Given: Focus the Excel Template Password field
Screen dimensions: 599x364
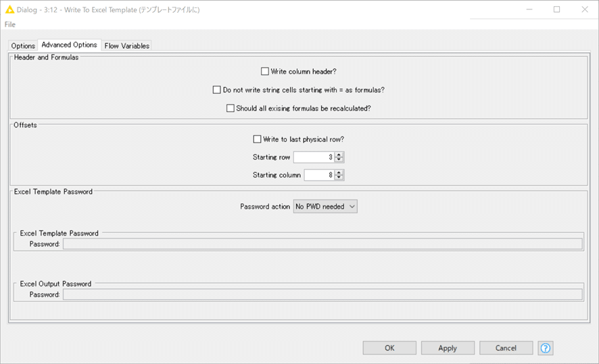Looking at the screenshot, I should click(322, 244).
